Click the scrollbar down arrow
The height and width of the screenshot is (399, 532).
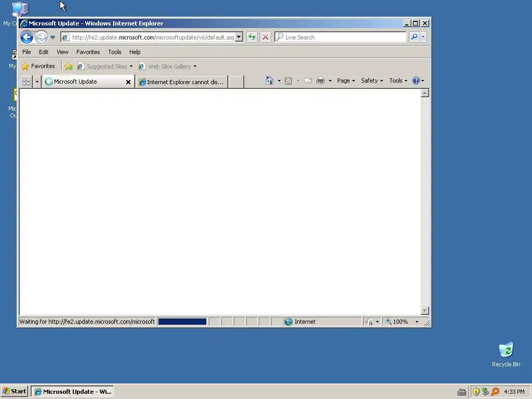click(x=424, y=311)
